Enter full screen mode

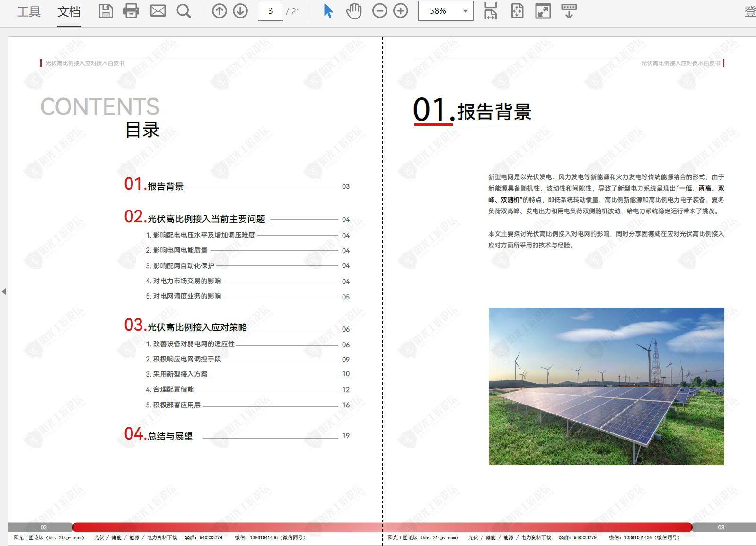click(x=543, y=11)
